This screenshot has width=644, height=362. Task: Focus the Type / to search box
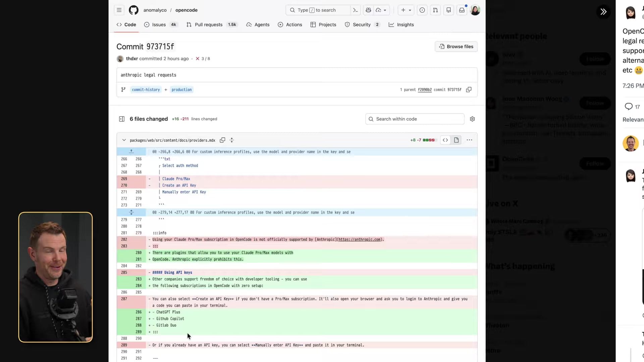[x=318, y=10]
